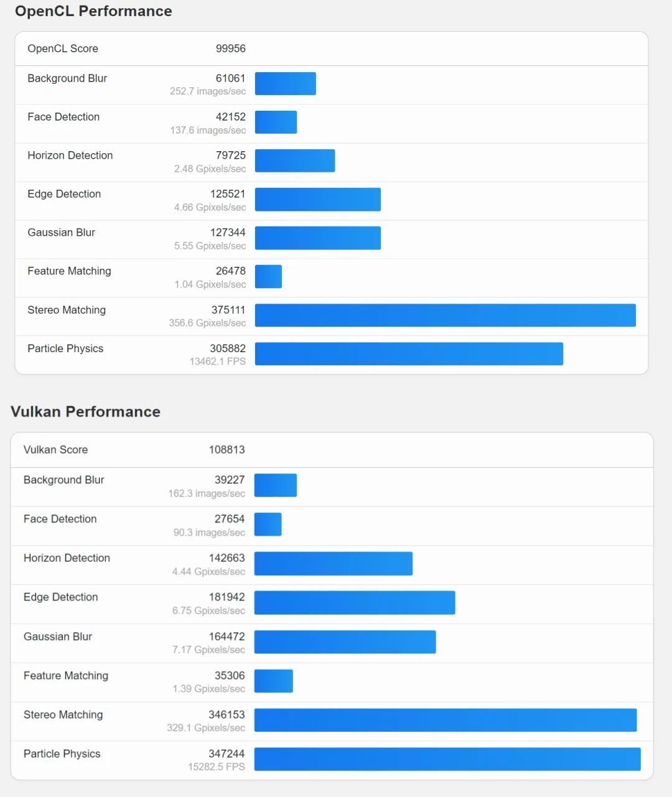Viewport: 672px width, 797px height.
Task: Click the OpenCL Feature Matching bar
Action: click(x=268, y=276)
